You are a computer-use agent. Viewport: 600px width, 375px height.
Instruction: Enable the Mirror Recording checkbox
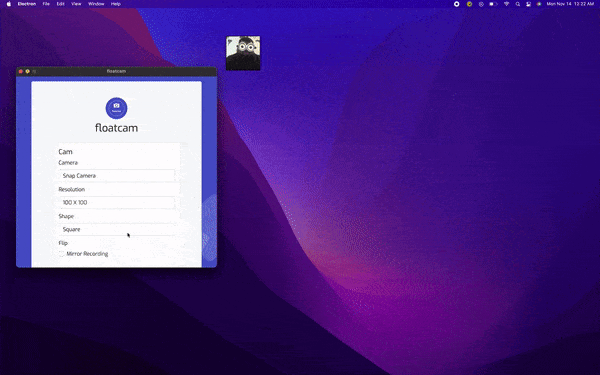coord(62,254)
